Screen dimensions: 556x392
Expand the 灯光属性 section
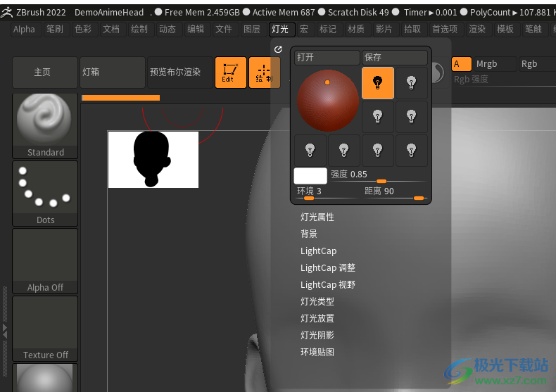tap(317, 217)
